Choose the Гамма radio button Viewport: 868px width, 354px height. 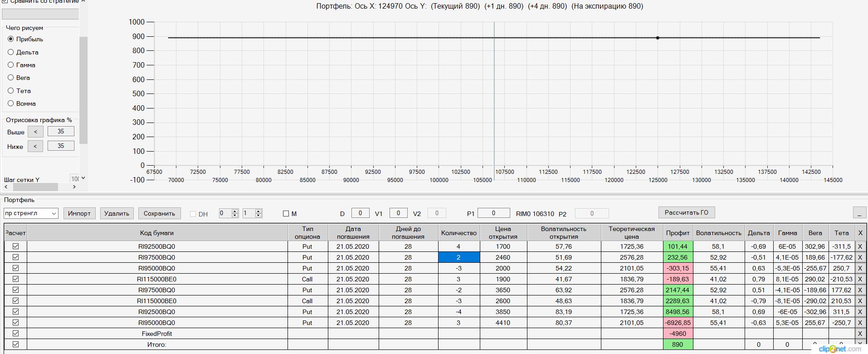pos(11,65)
